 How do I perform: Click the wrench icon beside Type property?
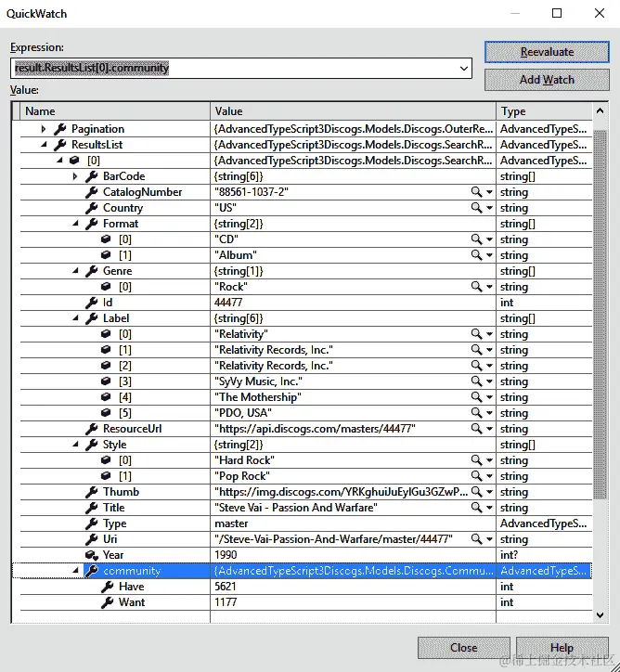[x=91, y=523]
